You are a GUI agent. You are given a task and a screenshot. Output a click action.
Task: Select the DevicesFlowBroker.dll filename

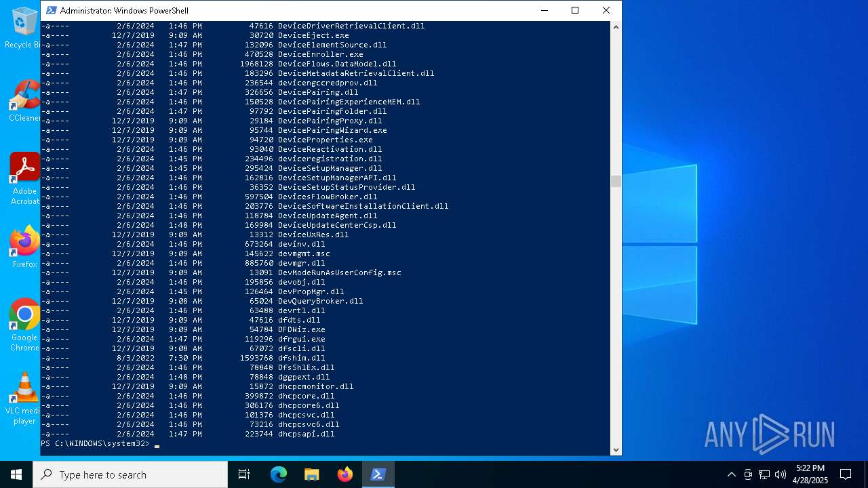[328, 197]
